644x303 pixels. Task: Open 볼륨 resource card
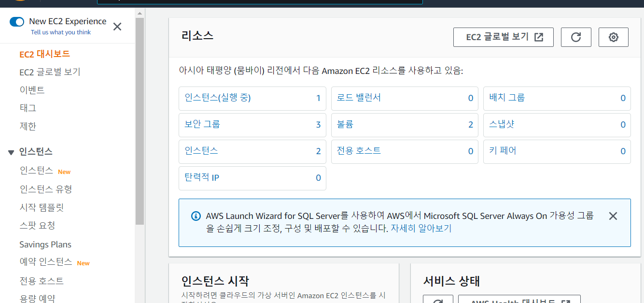(x=405, y=125)
